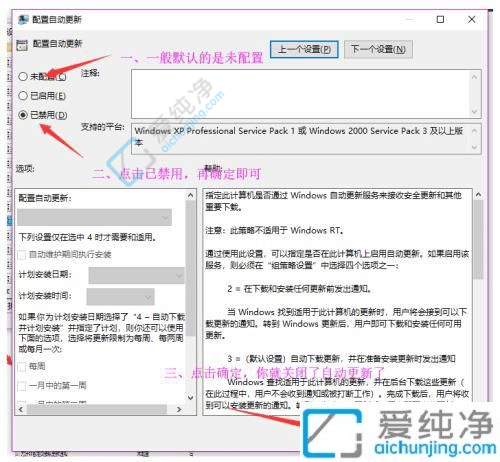Click inside the 注释 comment text box
500x462 pixels.
point(300,94)
